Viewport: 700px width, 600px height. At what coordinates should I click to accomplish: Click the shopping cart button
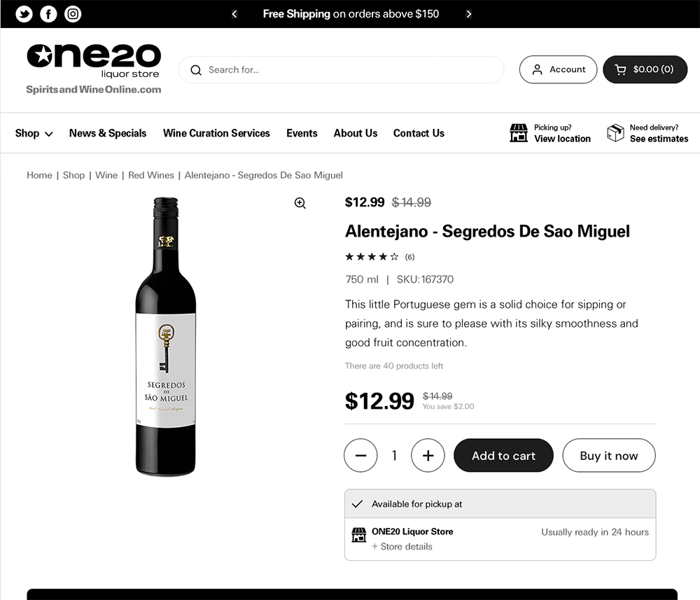[645, 69]
